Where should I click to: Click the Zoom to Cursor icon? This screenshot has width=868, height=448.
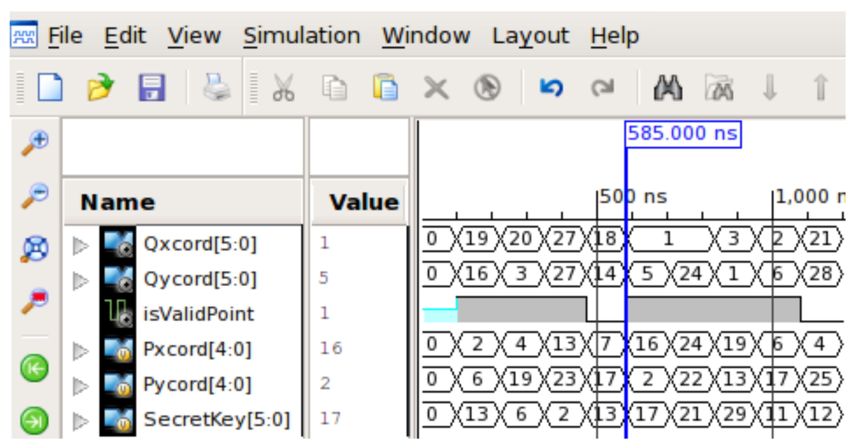(x=35, y=301)
